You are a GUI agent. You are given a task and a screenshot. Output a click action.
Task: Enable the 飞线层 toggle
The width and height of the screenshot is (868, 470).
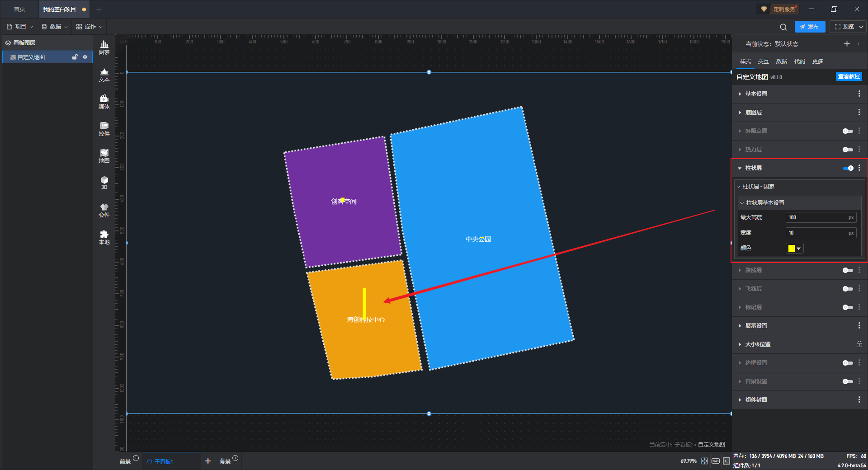(x=848, y=289)
